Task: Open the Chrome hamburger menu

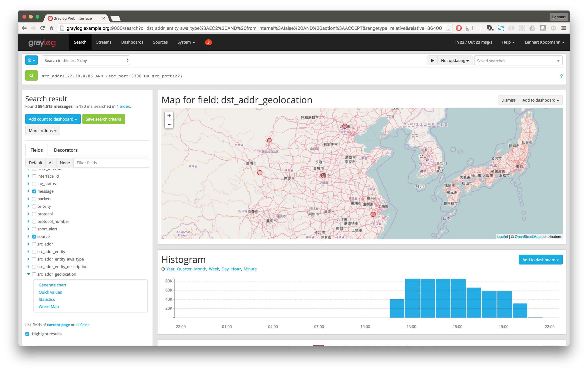Action: click(564, 28)
